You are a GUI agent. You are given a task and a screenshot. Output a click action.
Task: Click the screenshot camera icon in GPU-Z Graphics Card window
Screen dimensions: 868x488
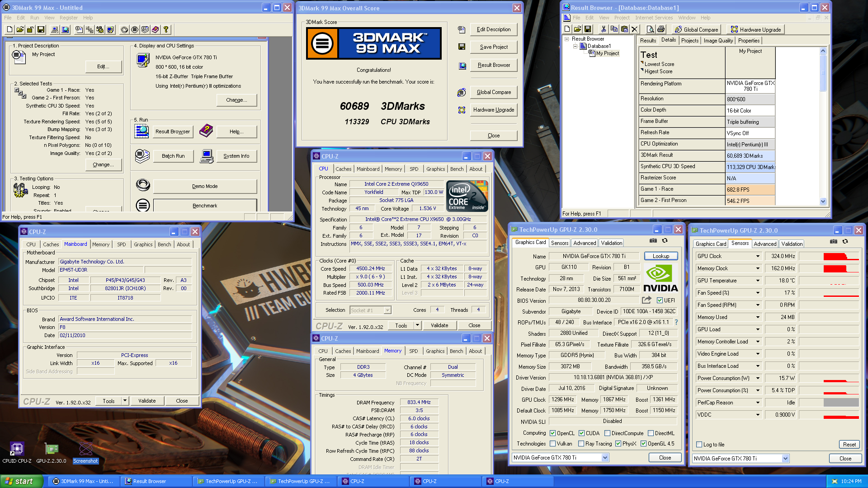653,241
